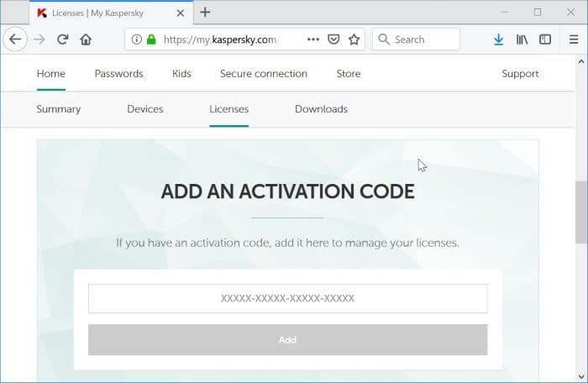588x383 pixels.
Task: Click the scroll down arrow of scrollbar
Action: (581, 376)
